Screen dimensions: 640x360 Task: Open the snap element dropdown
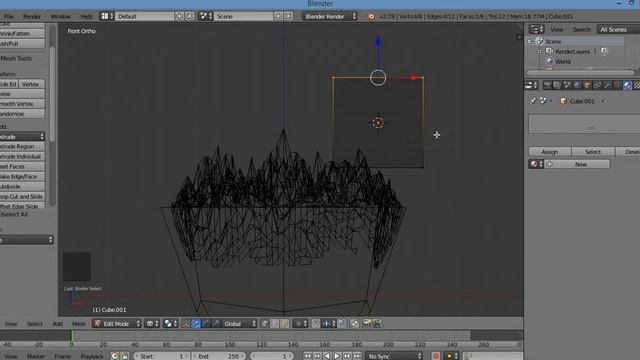(329, 324)
